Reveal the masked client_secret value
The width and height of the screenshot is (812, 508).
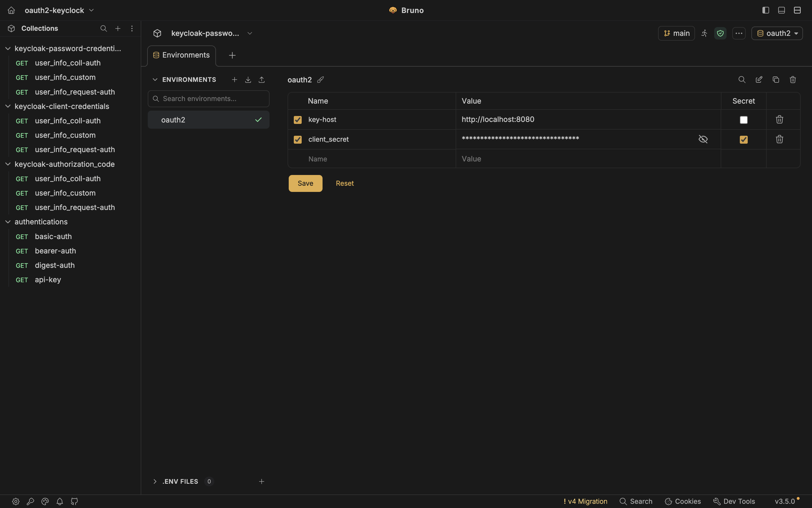pos(703,139)
